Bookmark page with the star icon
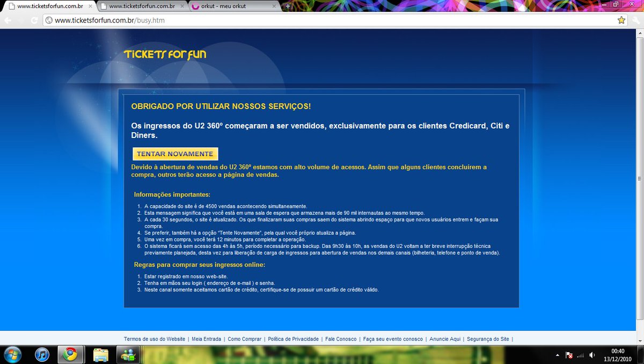 tap(621, 20)
